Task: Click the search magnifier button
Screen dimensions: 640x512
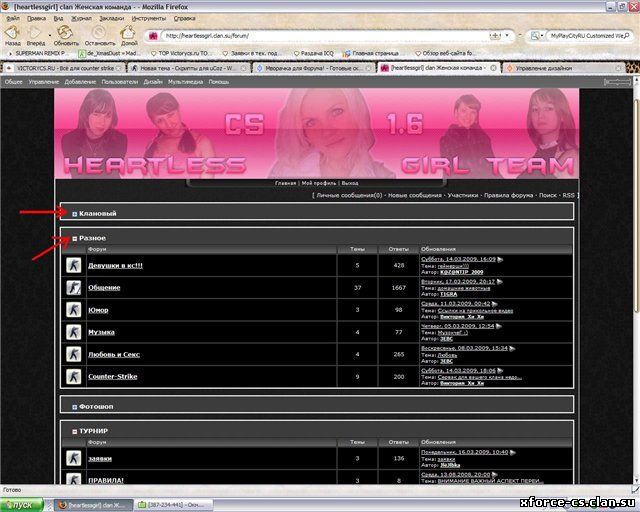Action: pos(627,36)
